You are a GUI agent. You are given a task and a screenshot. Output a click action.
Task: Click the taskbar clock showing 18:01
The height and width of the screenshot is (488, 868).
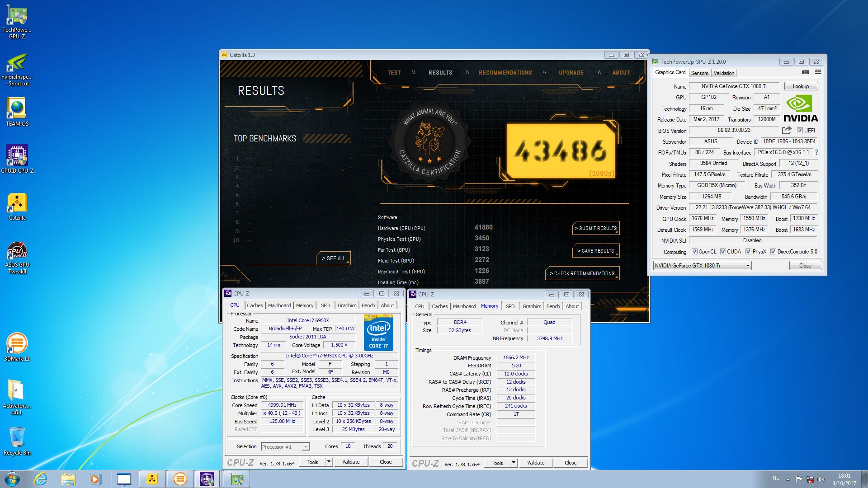(x=844, y=479)
